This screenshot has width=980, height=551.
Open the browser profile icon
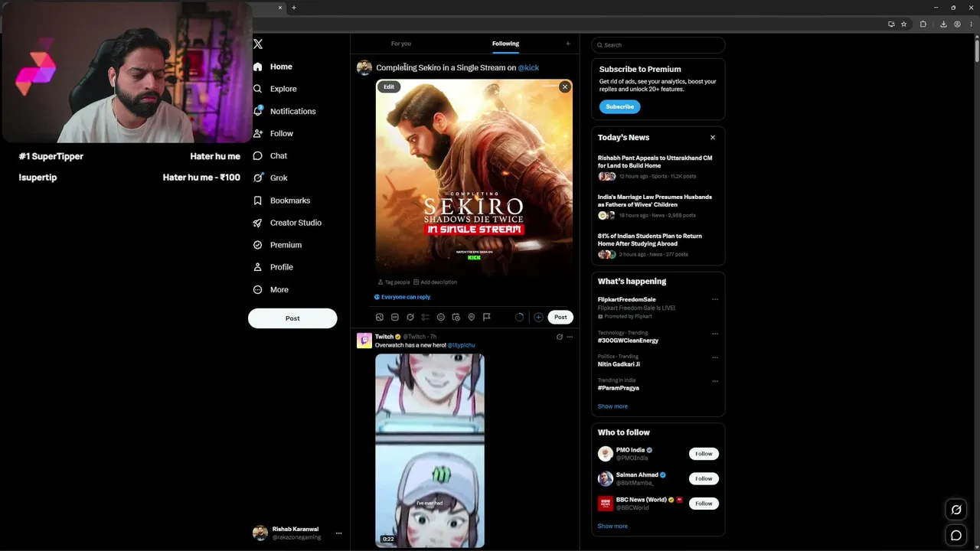(x=957, y=24)
